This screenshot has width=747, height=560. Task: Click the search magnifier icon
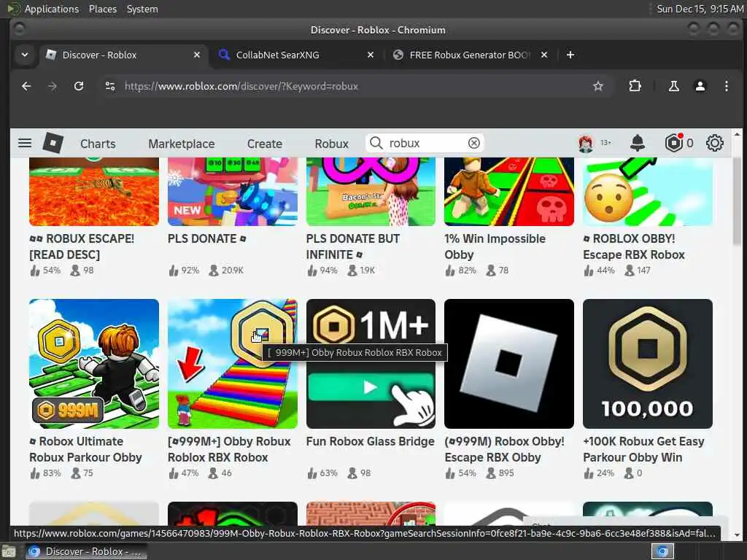(376, 143)
